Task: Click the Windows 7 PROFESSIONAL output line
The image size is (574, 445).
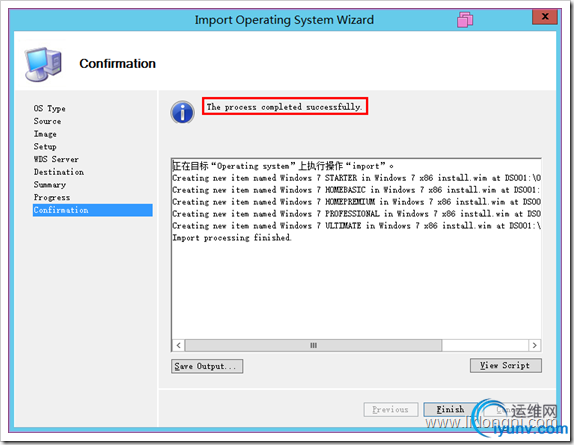Action: [x=356, y=214]
